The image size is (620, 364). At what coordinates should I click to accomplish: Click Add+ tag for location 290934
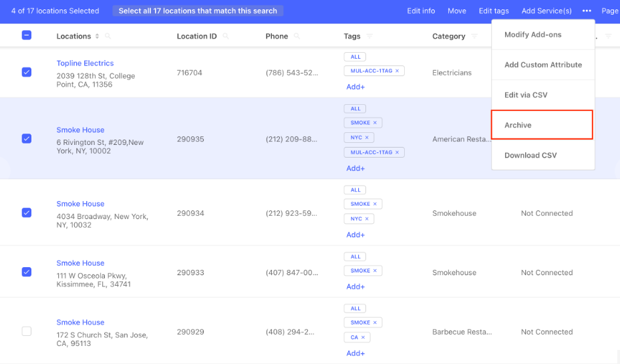[355, 234]
